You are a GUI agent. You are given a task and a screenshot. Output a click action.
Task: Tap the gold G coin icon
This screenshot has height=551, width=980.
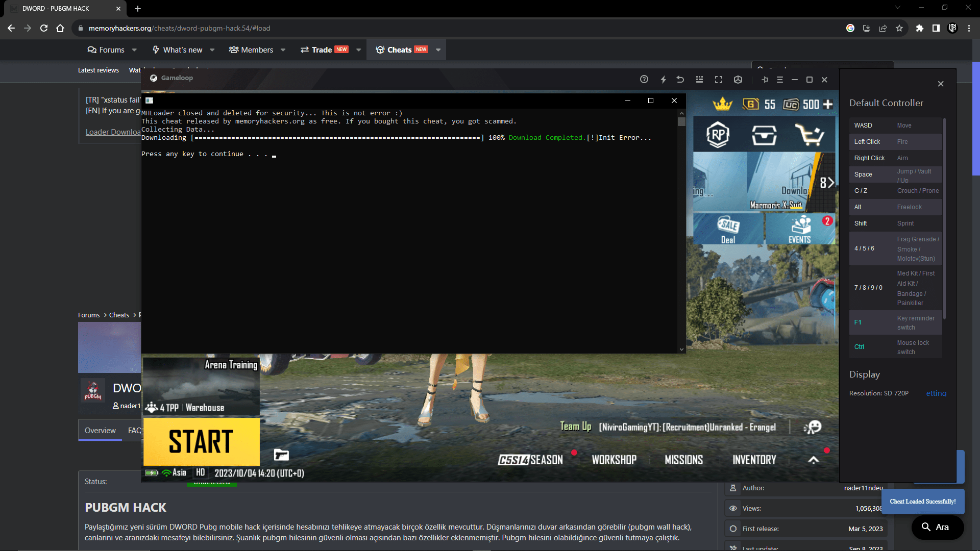[750, 105]
